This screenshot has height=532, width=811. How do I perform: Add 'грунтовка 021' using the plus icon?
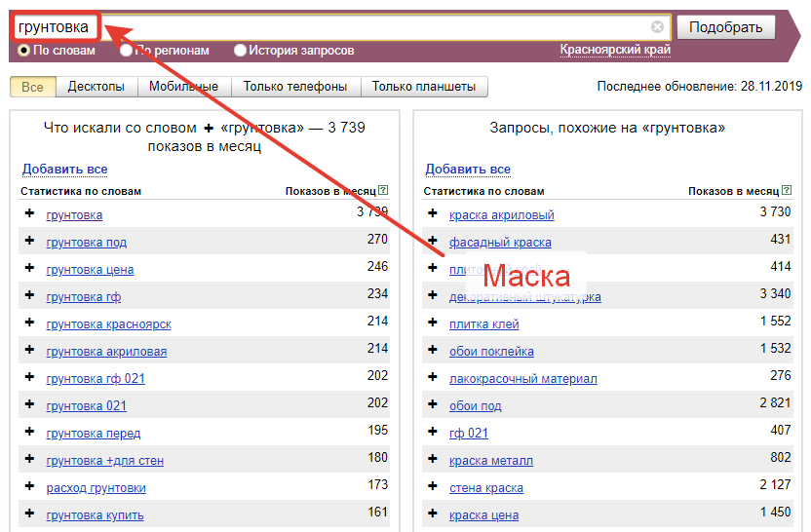tap(29, 404)
